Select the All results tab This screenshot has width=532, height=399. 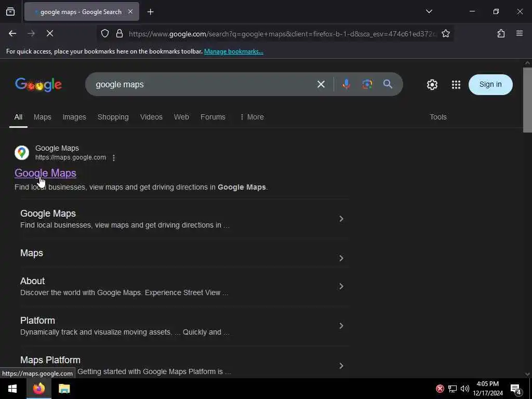18,117
